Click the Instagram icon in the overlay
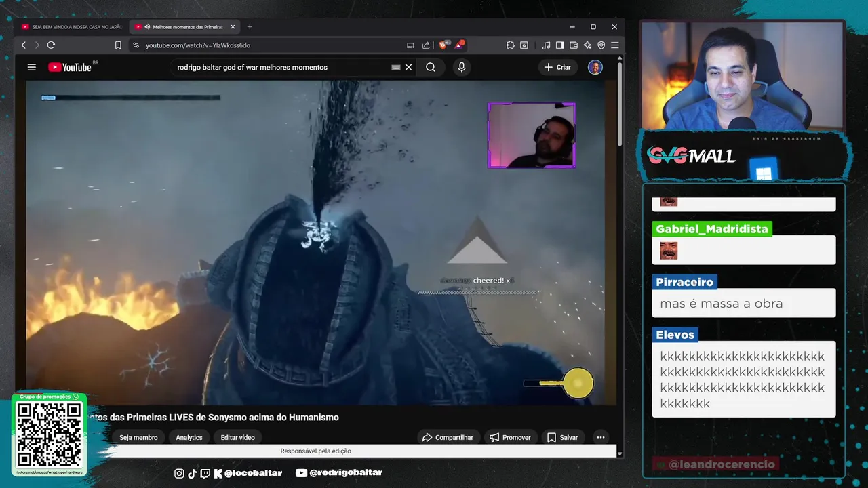868x488 pixels. [179, 473]
